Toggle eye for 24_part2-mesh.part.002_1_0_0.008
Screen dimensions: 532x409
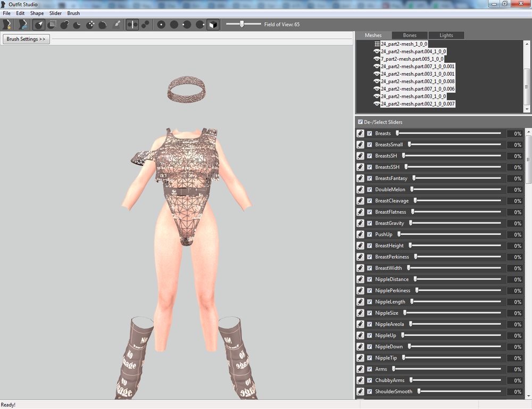(377, 81)
